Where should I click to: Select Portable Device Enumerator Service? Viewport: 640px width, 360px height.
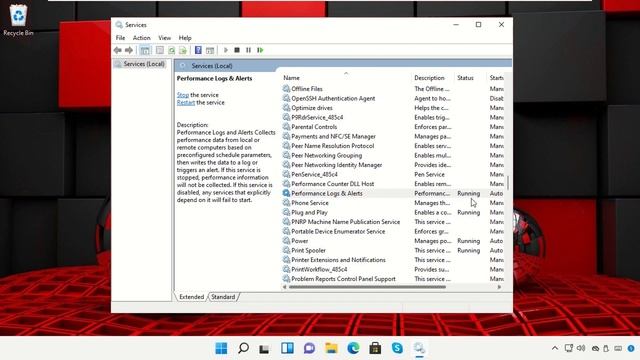[338, 231]
